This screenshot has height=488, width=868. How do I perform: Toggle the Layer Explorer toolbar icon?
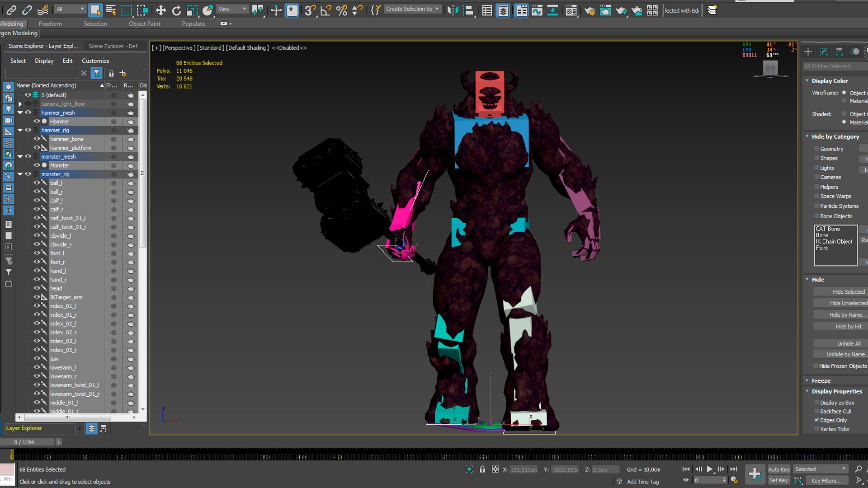tap(503, 9)
